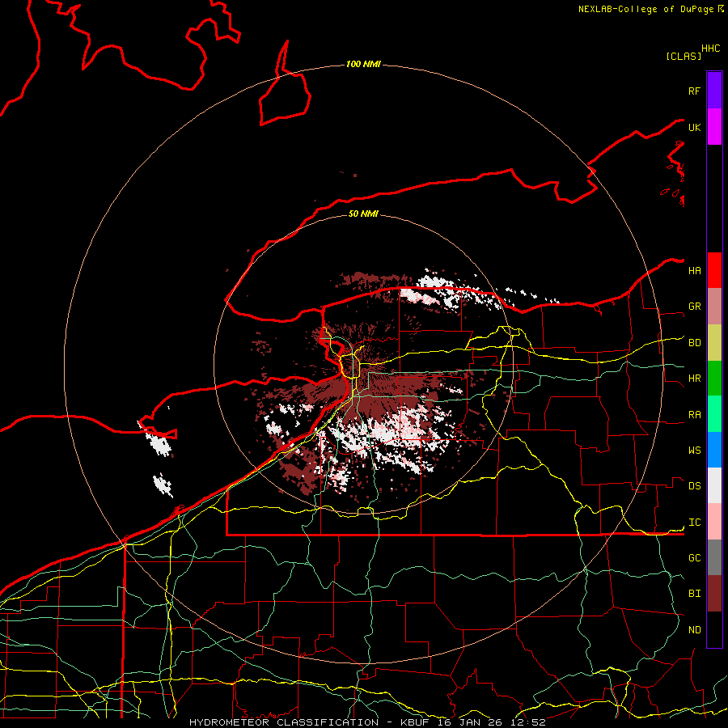Click the IC pink legend swatch
The width and height of the screenshot is (728, 728).
click(714, 522)
